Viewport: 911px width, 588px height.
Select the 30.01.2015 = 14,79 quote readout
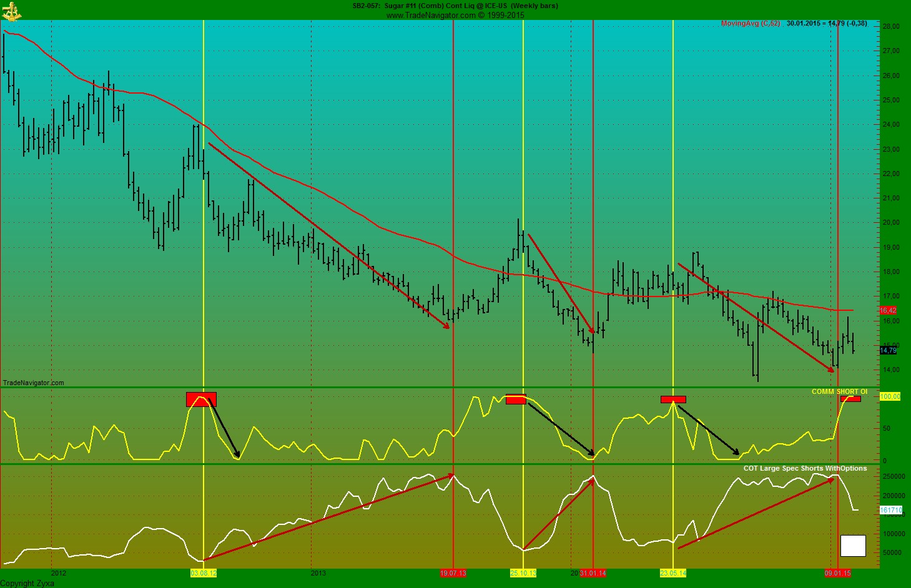pyautogui.click(x=827, y=24)
